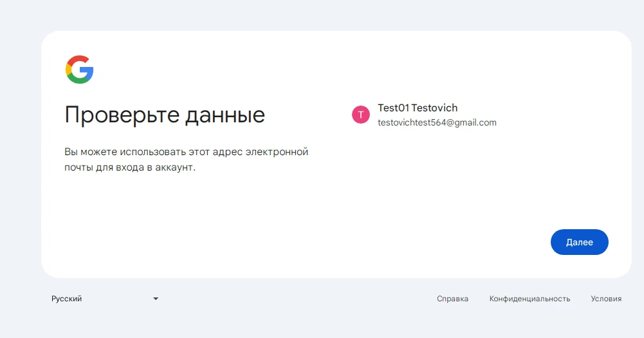Click the word данные in the heading
The image size is (644, 338).
pos(225,116)
